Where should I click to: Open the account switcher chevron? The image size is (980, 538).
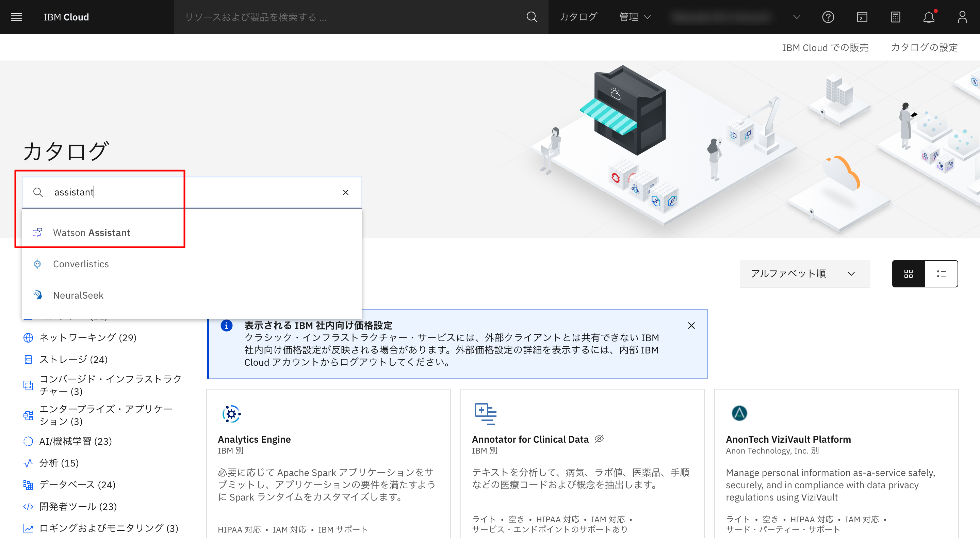click(x=797, y=17)
